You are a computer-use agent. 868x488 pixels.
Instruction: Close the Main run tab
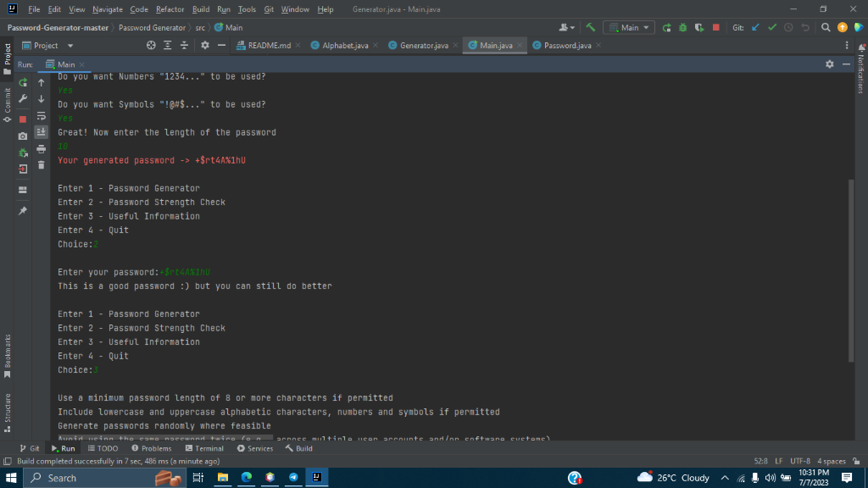click(82, 64)
